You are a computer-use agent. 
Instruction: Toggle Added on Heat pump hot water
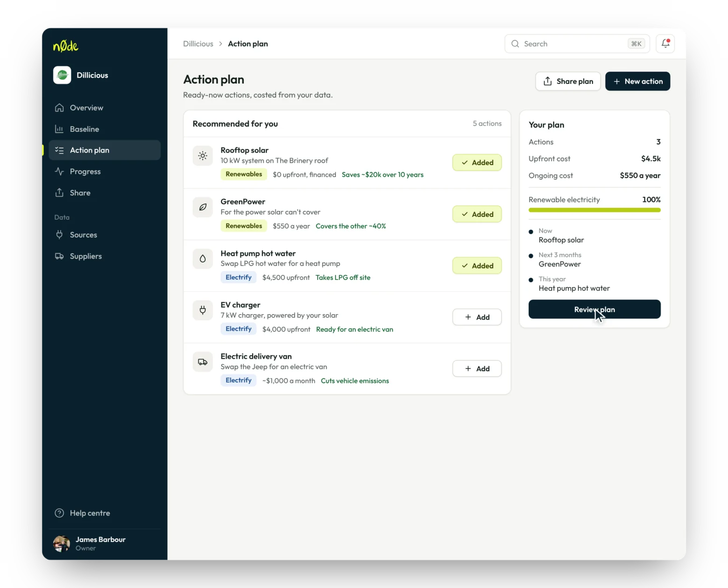point(477,266)
